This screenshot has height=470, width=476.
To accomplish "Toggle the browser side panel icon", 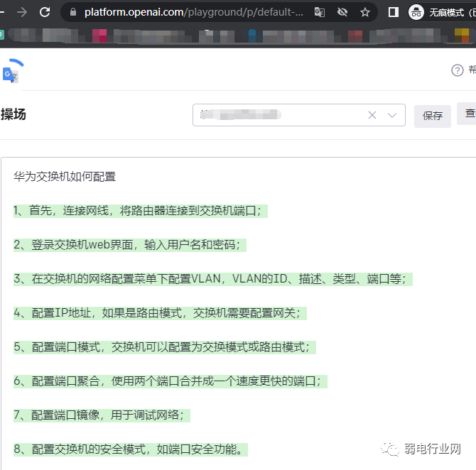I will coord(394,12).
